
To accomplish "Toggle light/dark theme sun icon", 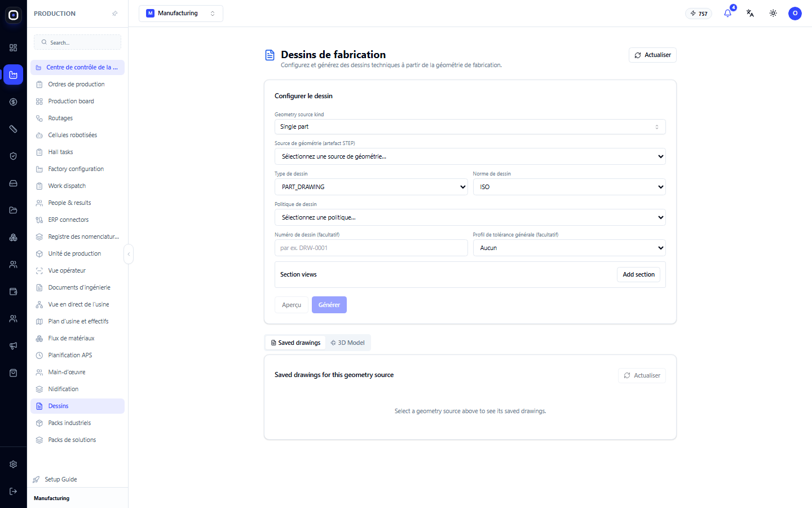I will (773, 14).
